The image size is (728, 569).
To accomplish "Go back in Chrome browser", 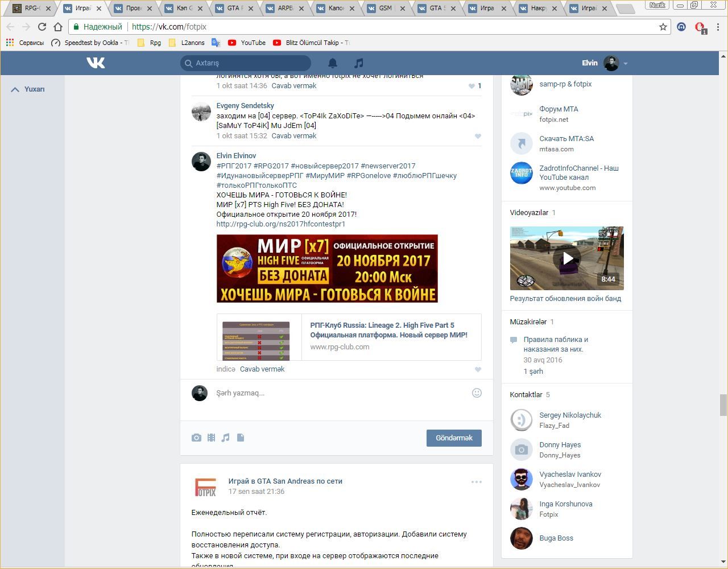I will coord(10,27).
